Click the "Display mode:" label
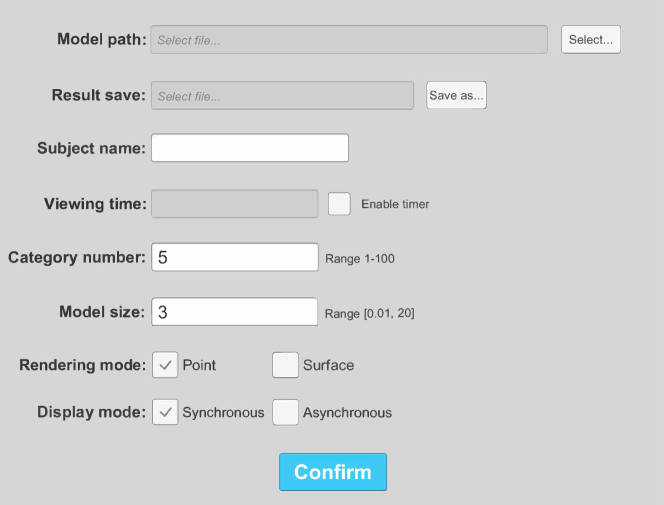The image size is (664, 505). (92, 412)
